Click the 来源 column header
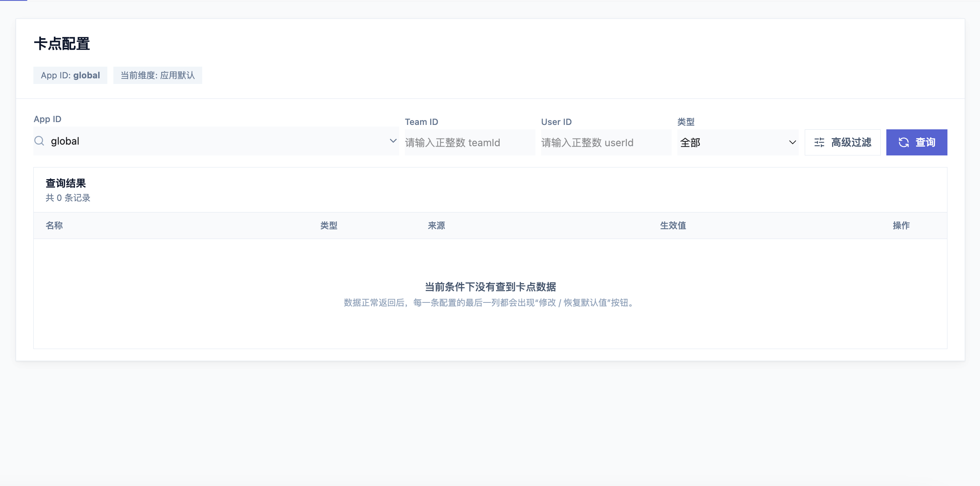The width and height of the screenshot is (980, 486). [437, 226]
